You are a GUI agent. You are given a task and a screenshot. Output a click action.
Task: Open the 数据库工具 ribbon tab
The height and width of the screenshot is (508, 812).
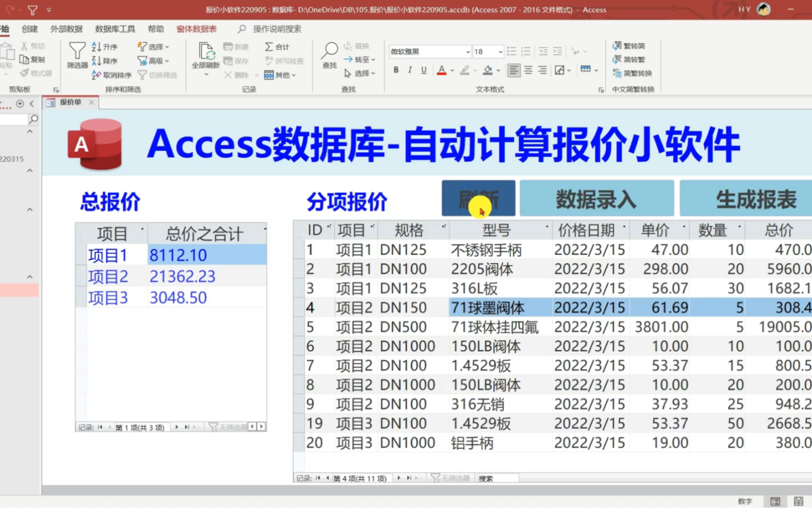tap(115, 29)
